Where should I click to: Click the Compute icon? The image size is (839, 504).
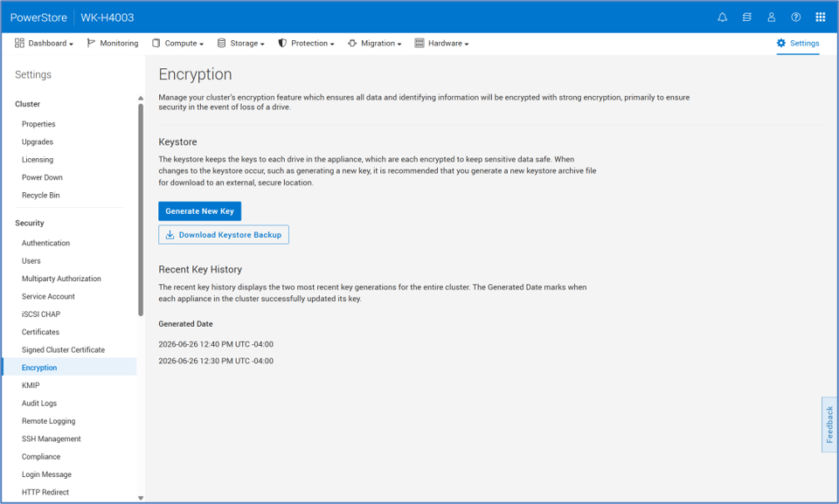(x=156, y=43)
